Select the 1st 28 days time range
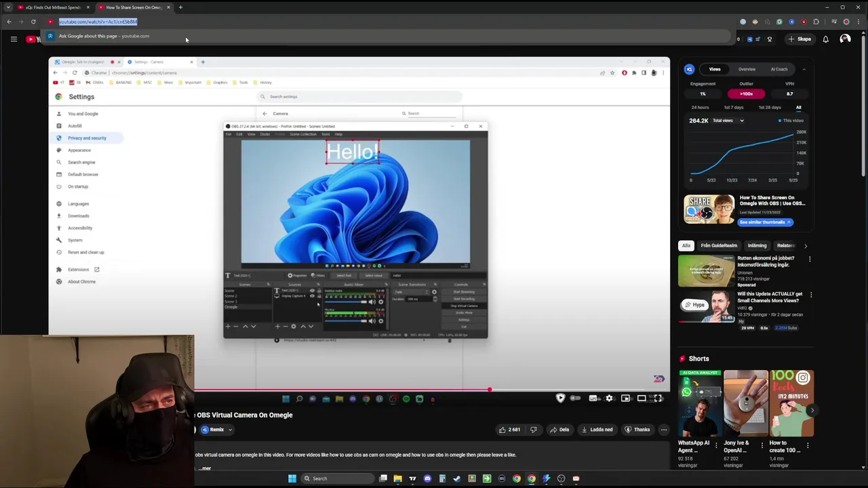 click(x=770, y=108)
